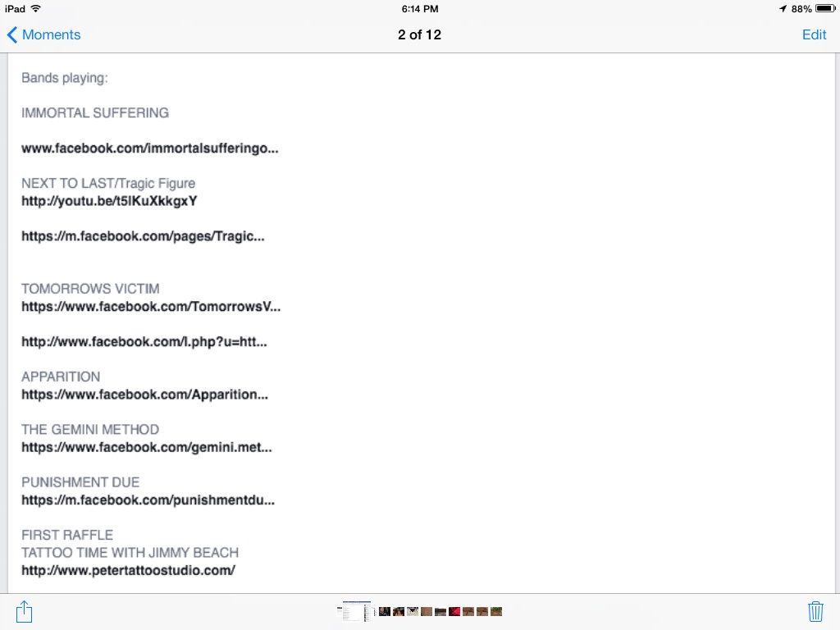Tap the facebook.com/gemini.met link

coord(147,447)
